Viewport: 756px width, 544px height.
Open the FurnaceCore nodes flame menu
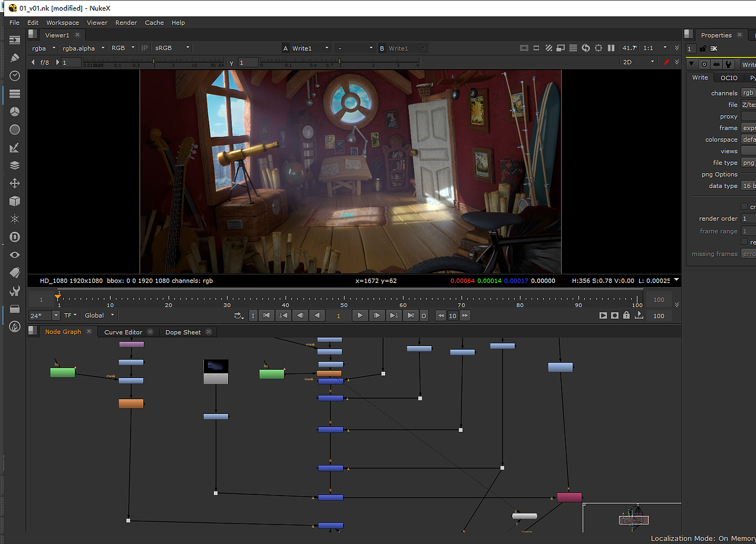click(x=15, y=327)
